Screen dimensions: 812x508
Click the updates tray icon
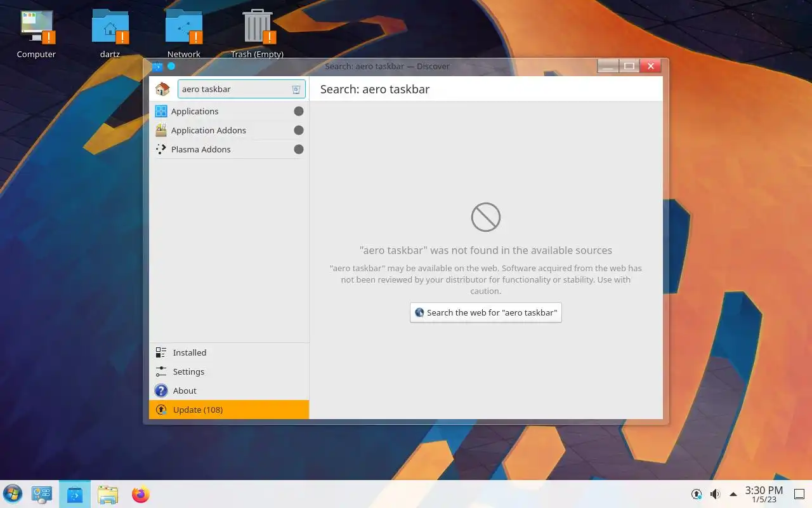coord(697,494)
